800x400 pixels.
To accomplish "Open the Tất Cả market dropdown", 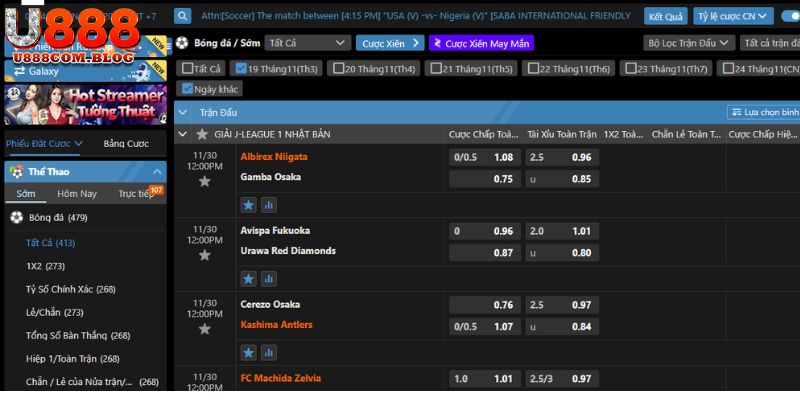I will pyautogui.click(x=308, y=43).
